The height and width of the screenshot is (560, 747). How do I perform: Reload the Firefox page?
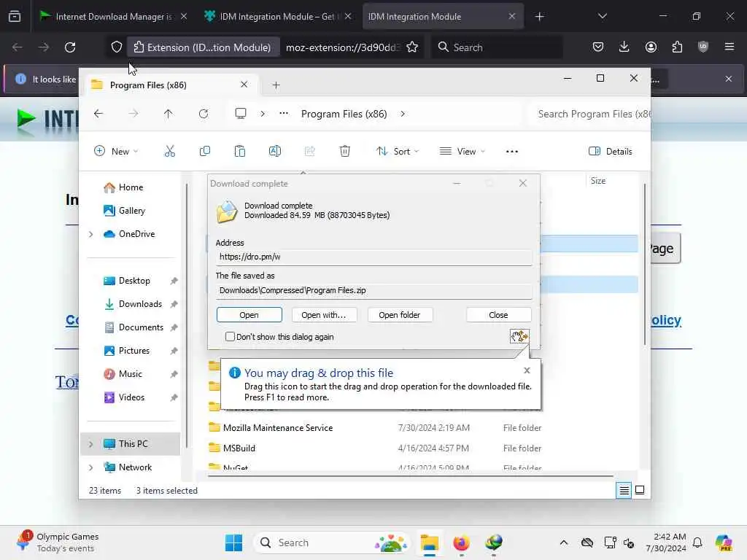click(70, 47)
